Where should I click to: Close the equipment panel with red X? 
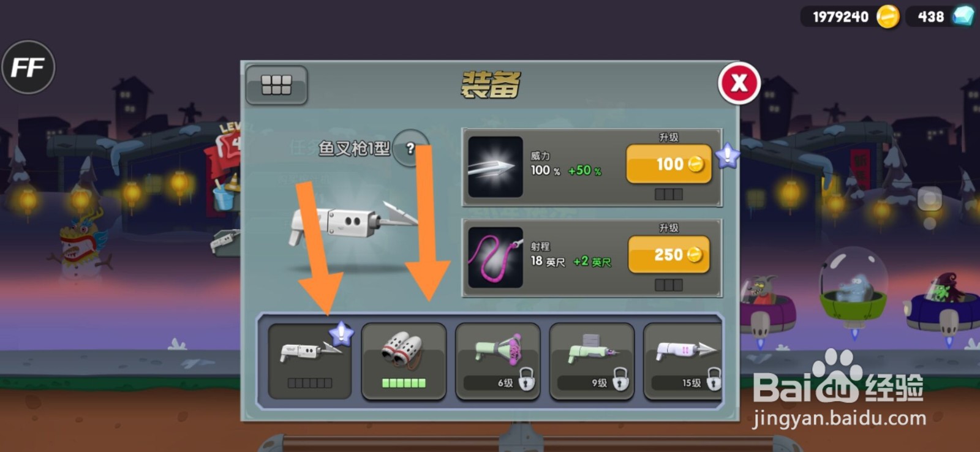point(739,83)
